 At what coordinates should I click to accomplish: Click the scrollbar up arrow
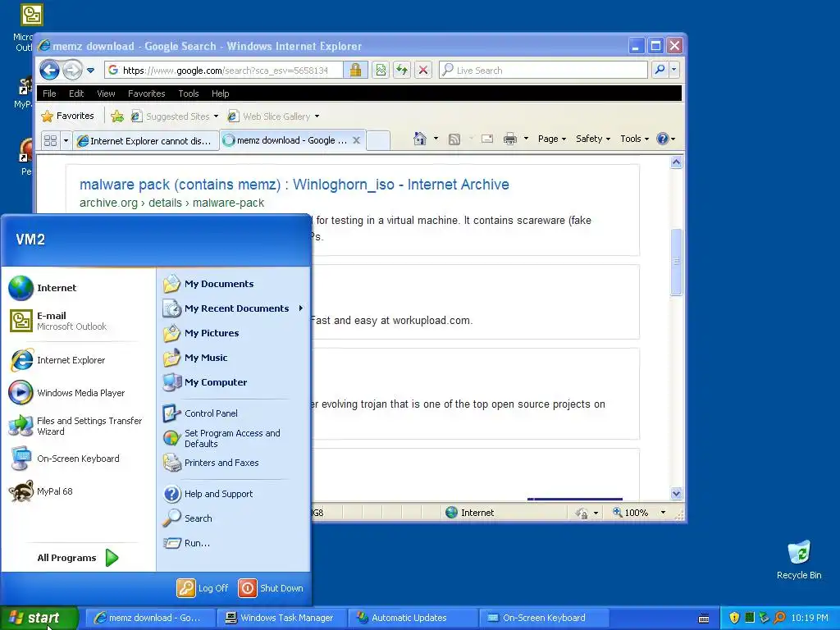click(676, 162)
